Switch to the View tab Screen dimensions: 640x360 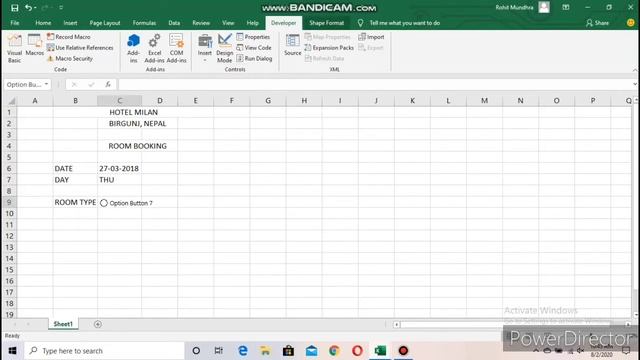coord(228,23)
